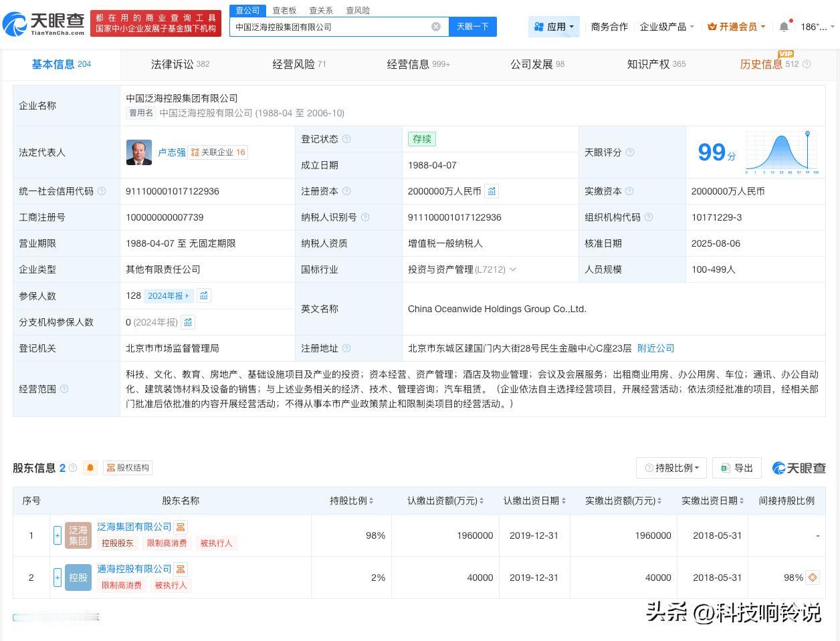
Task: Open the 186 account dropdown
Action: coord(817,27)
